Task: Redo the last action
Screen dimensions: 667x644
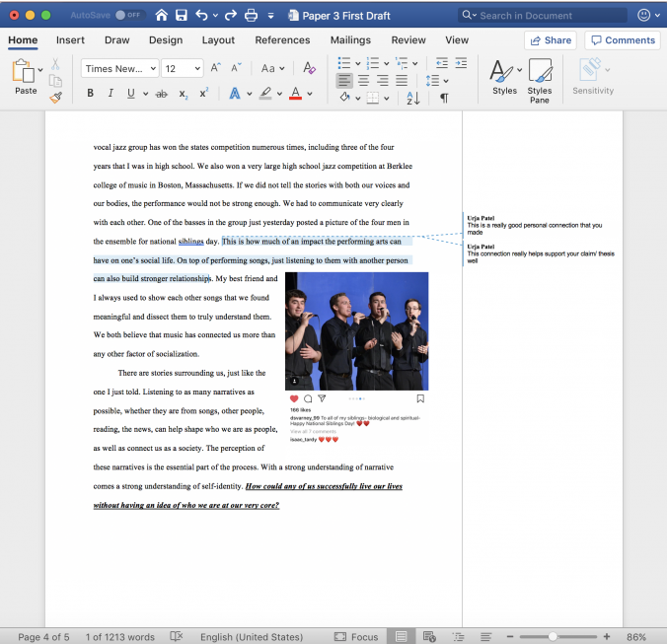Action: tap(231, 16)
